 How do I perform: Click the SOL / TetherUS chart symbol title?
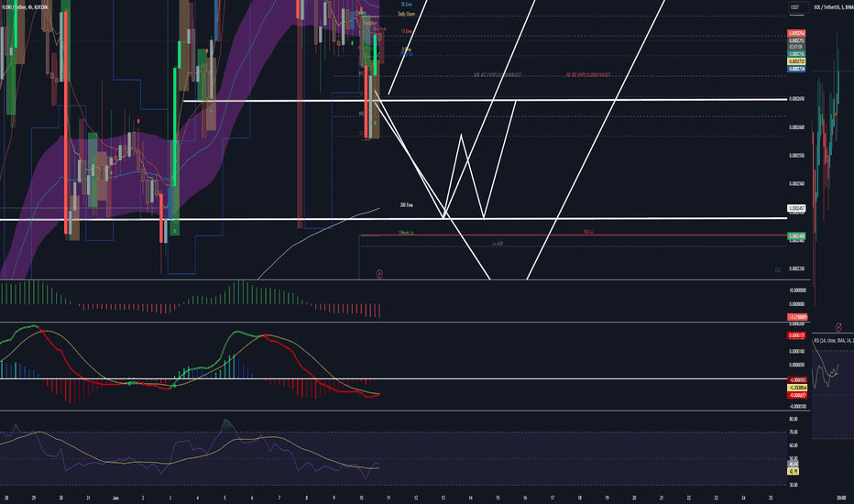tap(833, 7)
